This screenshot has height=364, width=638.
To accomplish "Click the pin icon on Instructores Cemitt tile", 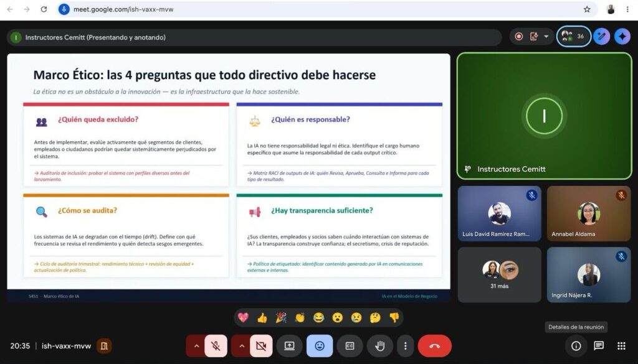I will pyautogui.click(x=468, y=169).
